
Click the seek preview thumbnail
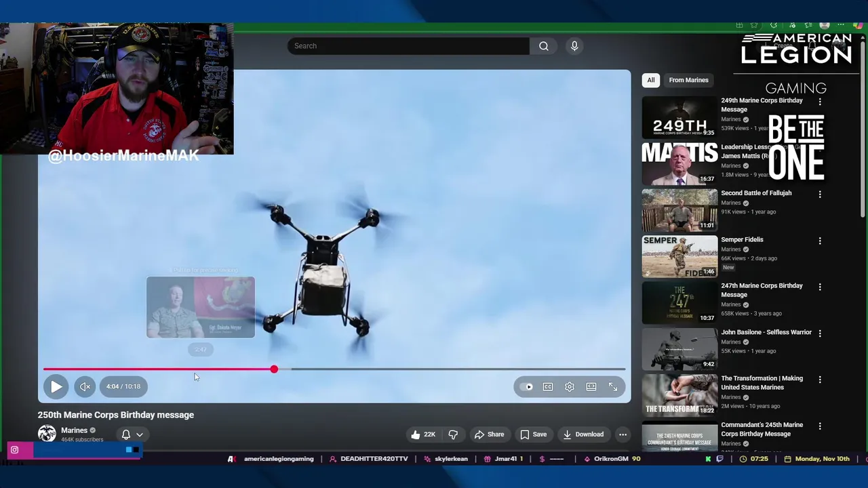point(201,307)
